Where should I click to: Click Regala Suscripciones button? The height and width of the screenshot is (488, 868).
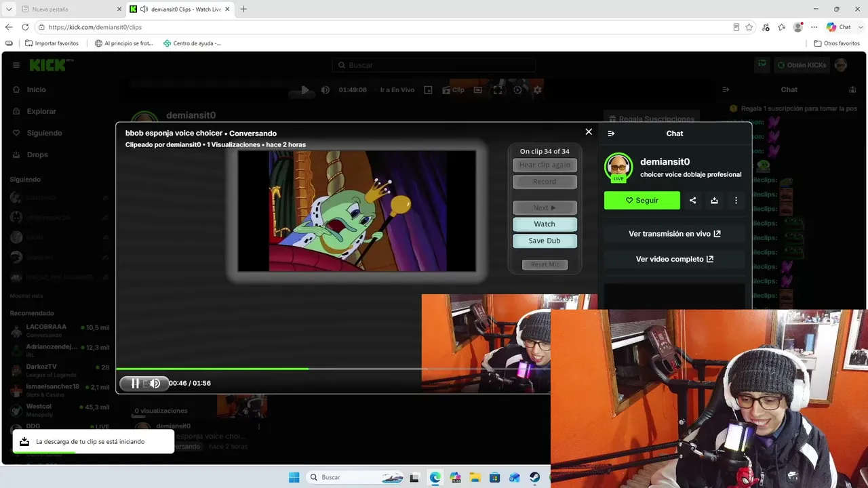coord(652,119)
